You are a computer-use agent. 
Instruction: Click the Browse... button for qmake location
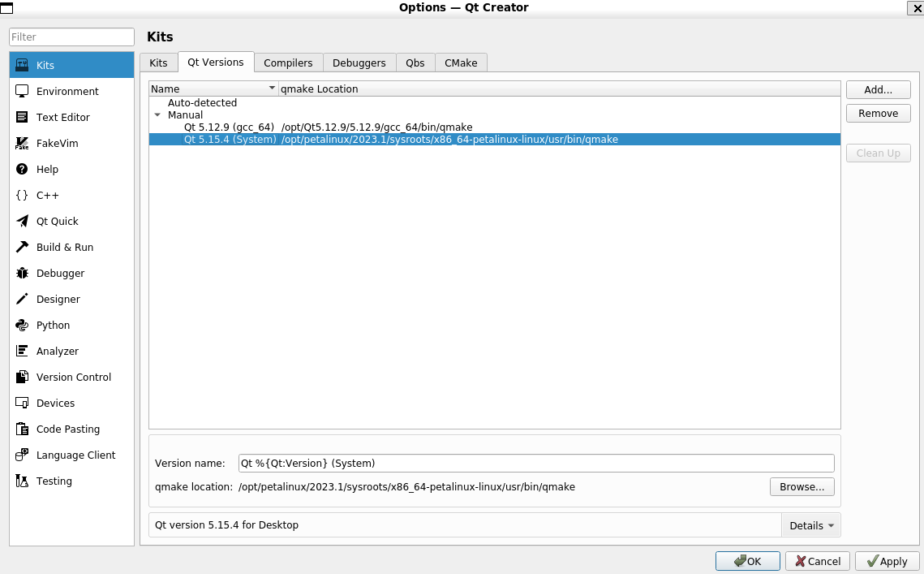[802, 486]
